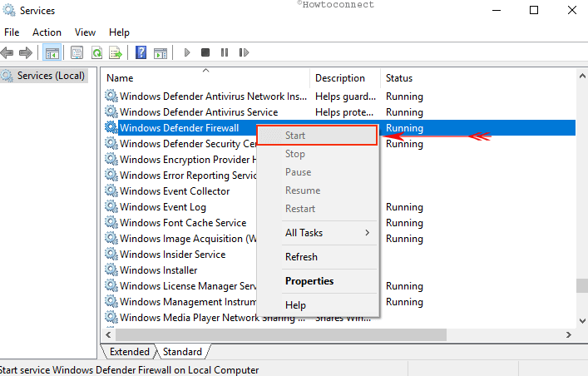This screenshot has height=376, width=588.
Task: Click gear icon of Windows Event Log
Action: pos(111,206)
